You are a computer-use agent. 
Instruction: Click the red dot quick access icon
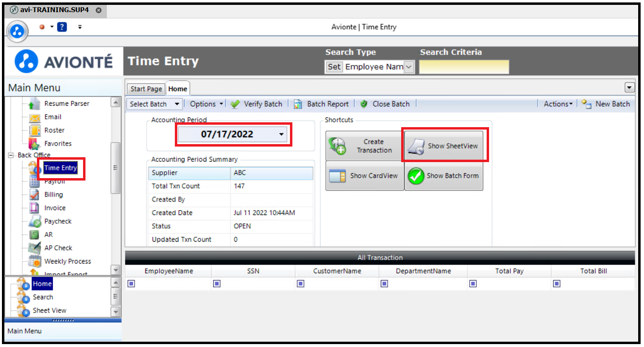42,27
